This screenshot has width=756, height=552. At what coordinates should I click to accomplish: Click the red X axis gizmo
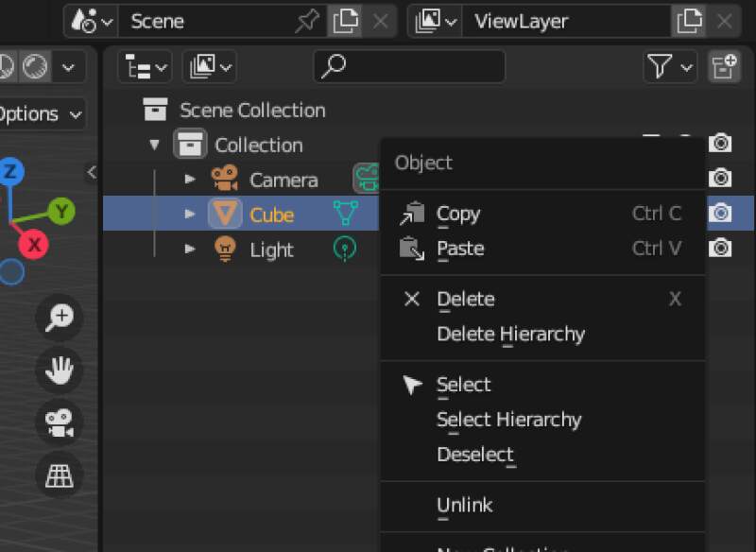coord(35,246)
